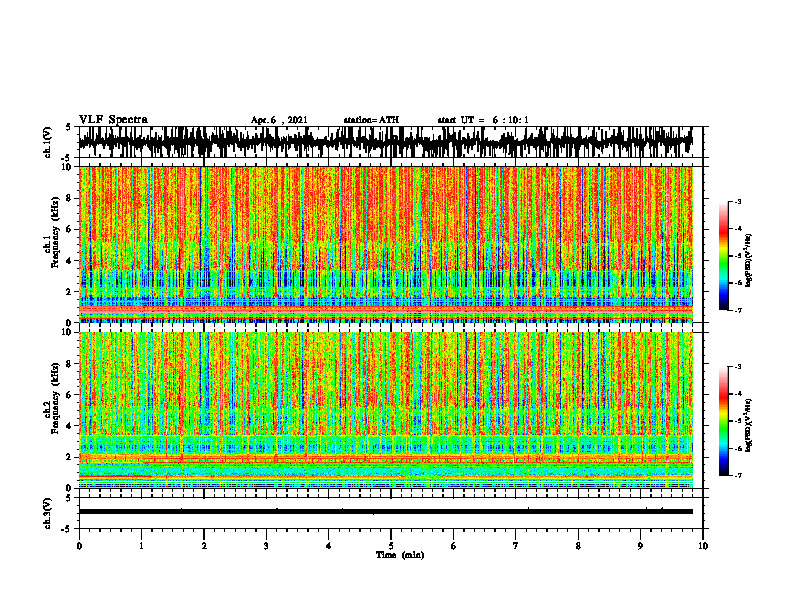Click the ch.1 spectrogram color bar
Image resolution: width=792 pixels, height=612 pixels.
pyautogui.click(x=723, y=256)
